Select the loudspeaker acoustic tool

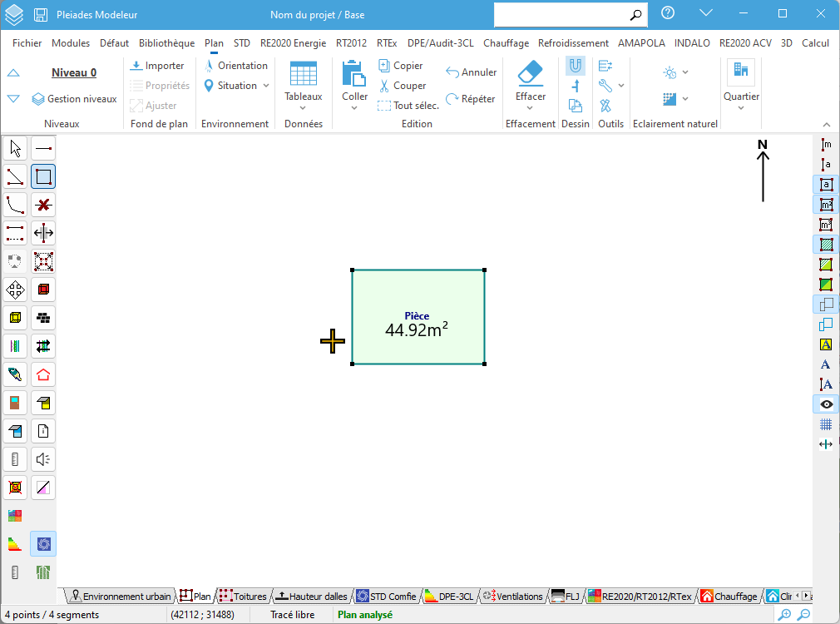[x=43, y=459]
